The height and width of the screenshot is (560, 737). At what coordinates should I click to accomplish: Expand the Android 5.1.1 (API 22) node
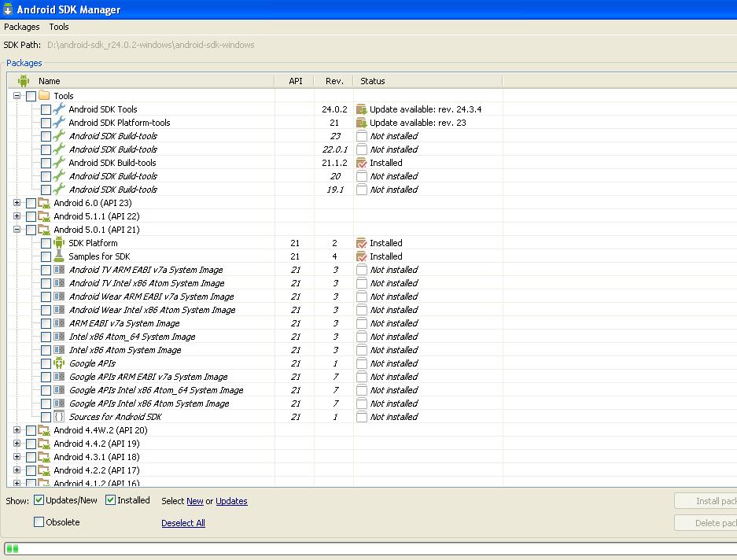click(x=17, y=216)
